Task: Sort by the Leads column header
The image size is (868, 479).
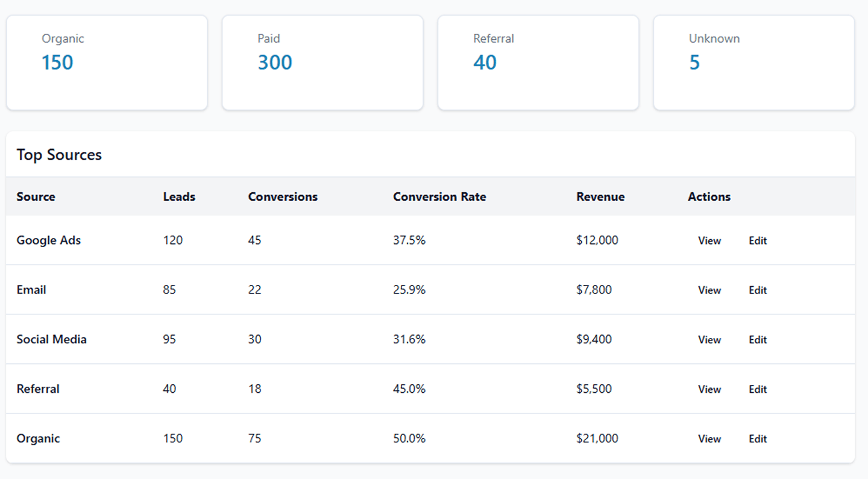Action: (x=179, y=196)
